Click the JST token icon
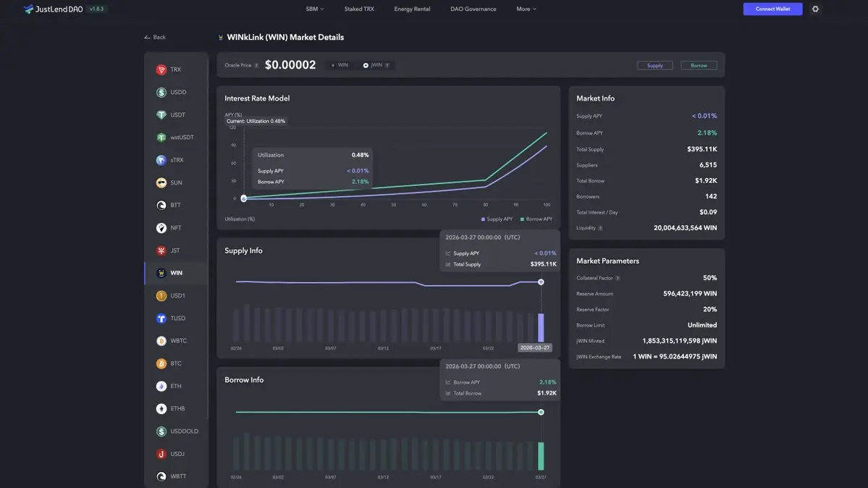This screenshot has height=488, width=868. pyautogui.click(x=161, y=251)
